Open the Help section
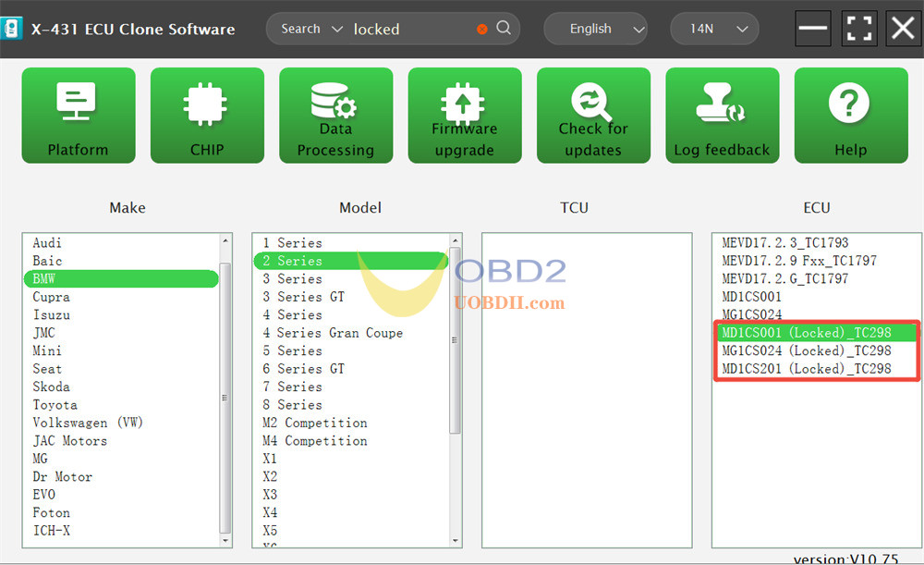The width and height of the screenshot is (924, 565). [851, 115]
